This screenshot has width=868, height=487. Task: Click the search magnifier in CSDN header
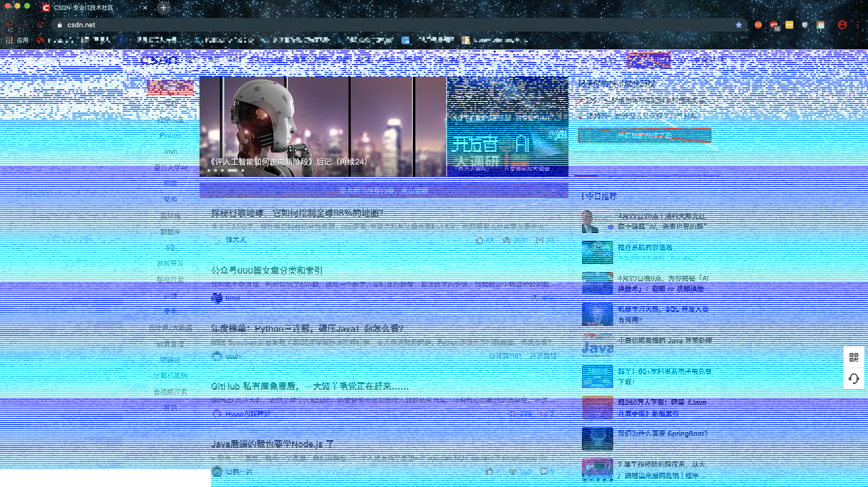coord(609,60)
